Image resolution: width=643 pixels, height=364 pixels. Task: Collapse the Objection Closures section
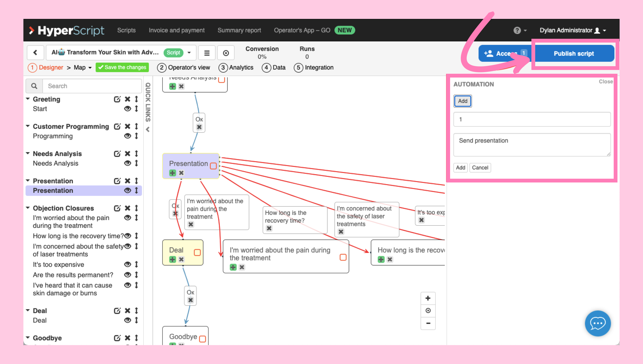(x=28, y=208)
